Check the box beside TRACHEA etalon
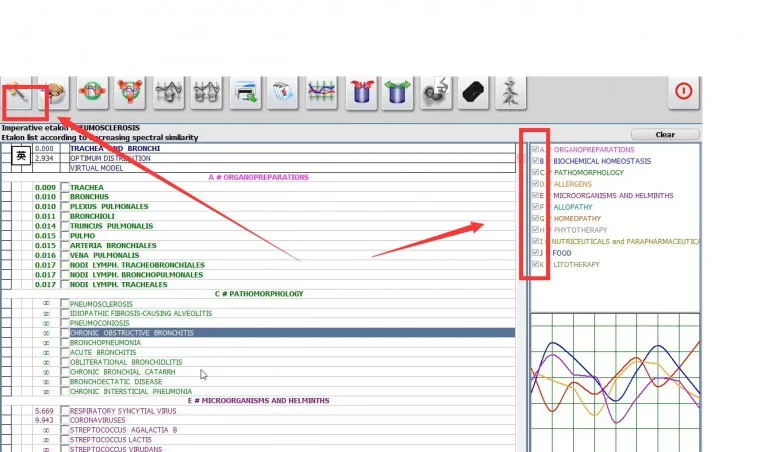The height and width of the screenshot is (452, 768). (x=65, y=187)
